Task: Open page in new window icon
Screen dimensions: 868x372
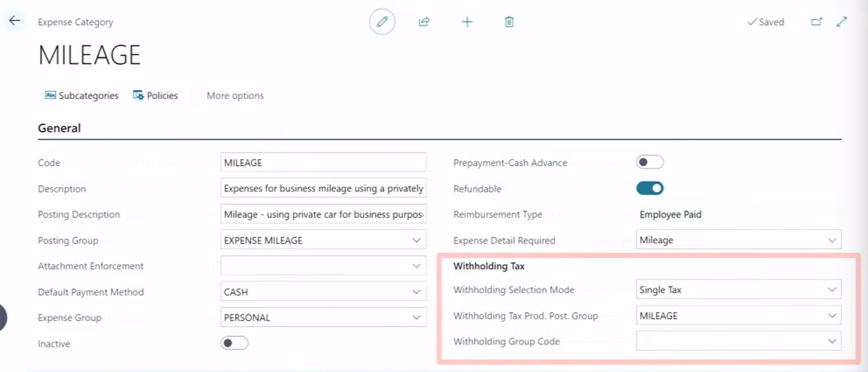Action: click(x=817, y=22)
